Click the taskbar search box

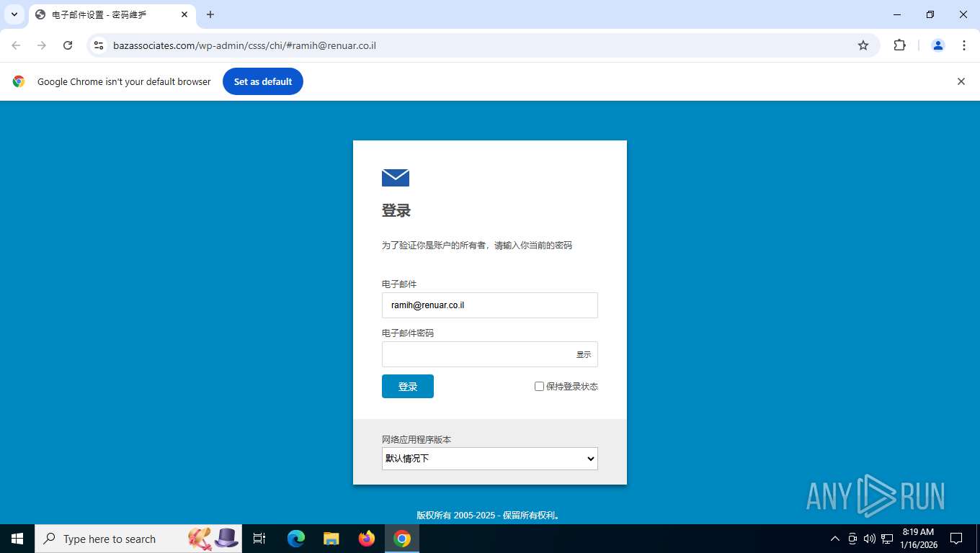click(138, 539)
